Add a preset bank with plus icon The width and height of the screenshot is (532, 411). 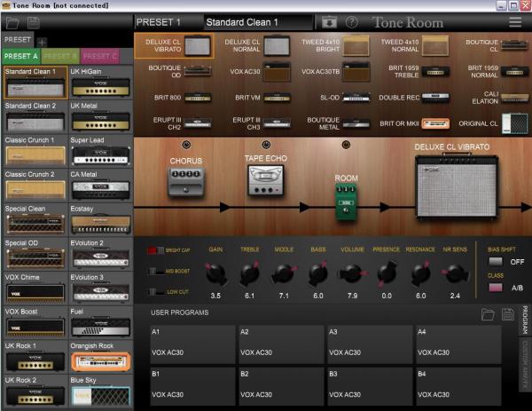(42, 43)
